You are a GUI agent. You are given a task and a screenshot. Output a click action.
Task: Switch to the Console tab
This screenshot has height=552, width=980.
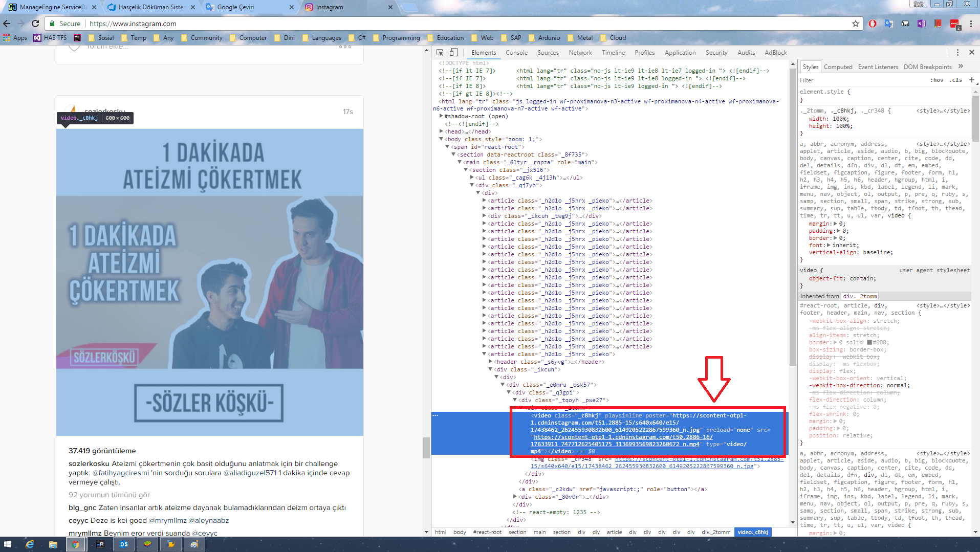coord(516,52)
